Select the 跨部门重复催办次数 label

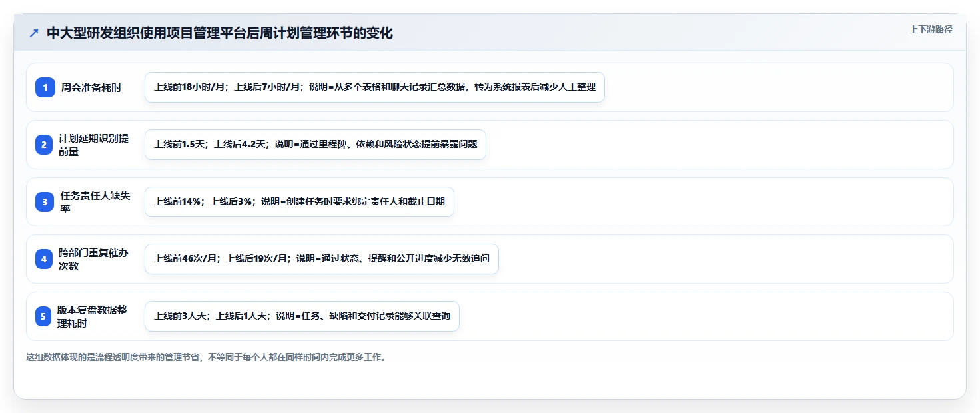pos(93,259)
